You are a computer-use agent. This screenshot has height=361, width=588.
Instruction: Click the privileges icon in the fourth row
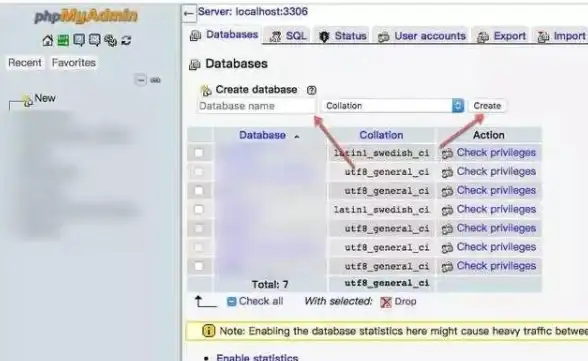[447, 210]
